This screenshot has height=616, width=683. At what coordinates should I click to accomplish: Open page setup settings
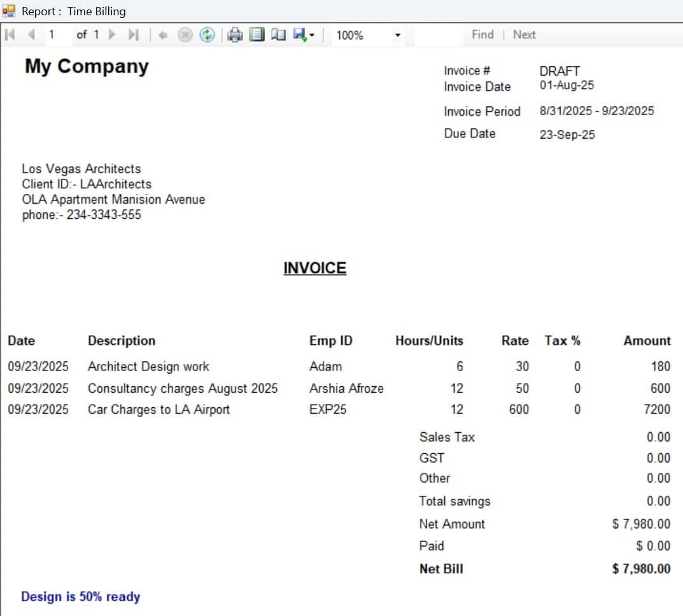(x=278, y=36)
